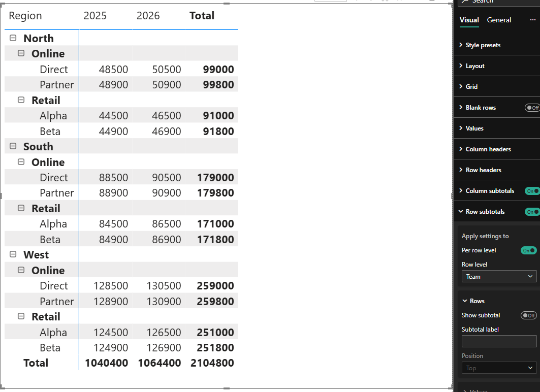Collapse Retail under North
Screen dimensions: 540x392
coord(21,100)
